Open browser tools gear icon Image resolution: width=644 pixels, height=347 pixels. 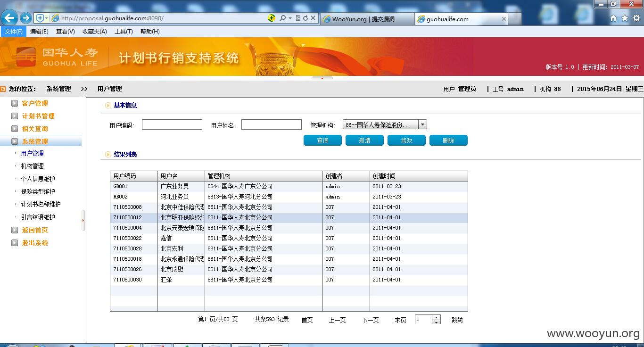pyautogui.click(x=636, y=18)
